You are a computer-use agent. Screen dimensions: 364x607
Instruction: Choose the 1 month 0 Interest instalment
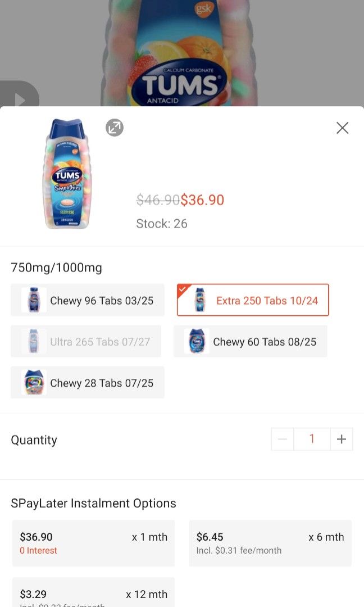tap(93, 543)
